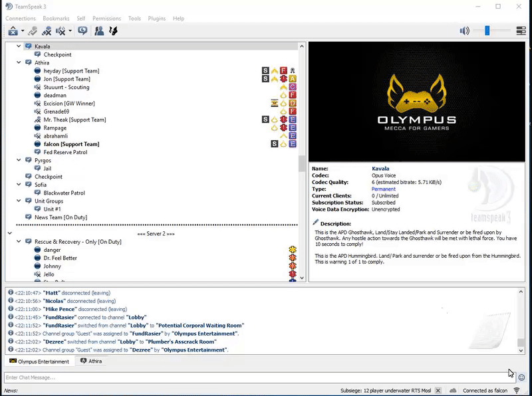Screen dimensions: 532x396
Task: Toggle Subscribe to All Channels icon
Action: 82,31
